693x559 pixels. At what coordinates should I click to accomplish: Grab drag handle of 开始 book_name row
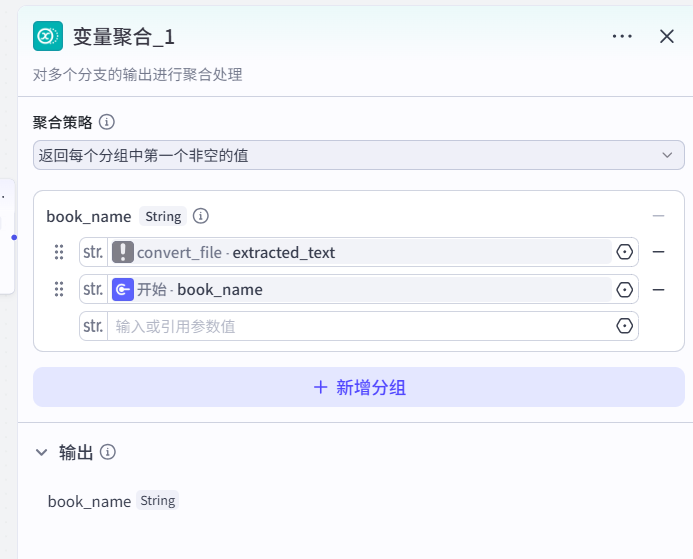tap(59, 290)
